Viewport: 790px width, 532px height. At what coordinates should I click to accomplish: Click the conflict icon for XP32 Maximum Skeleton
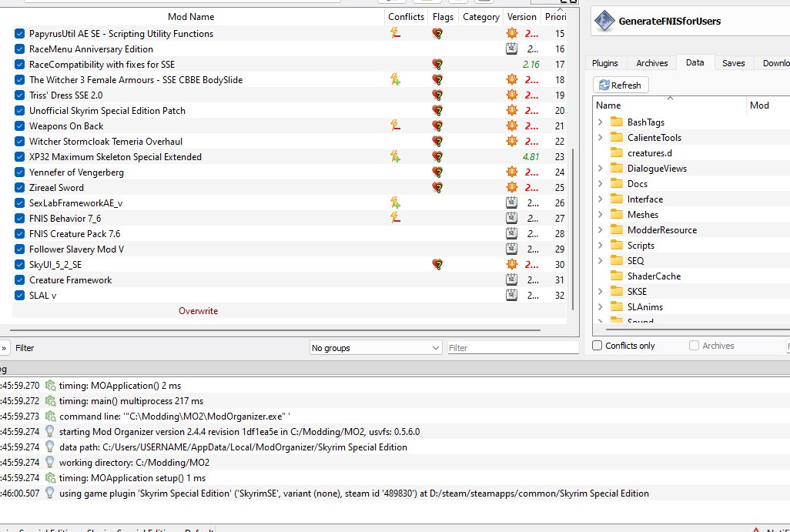396,157
